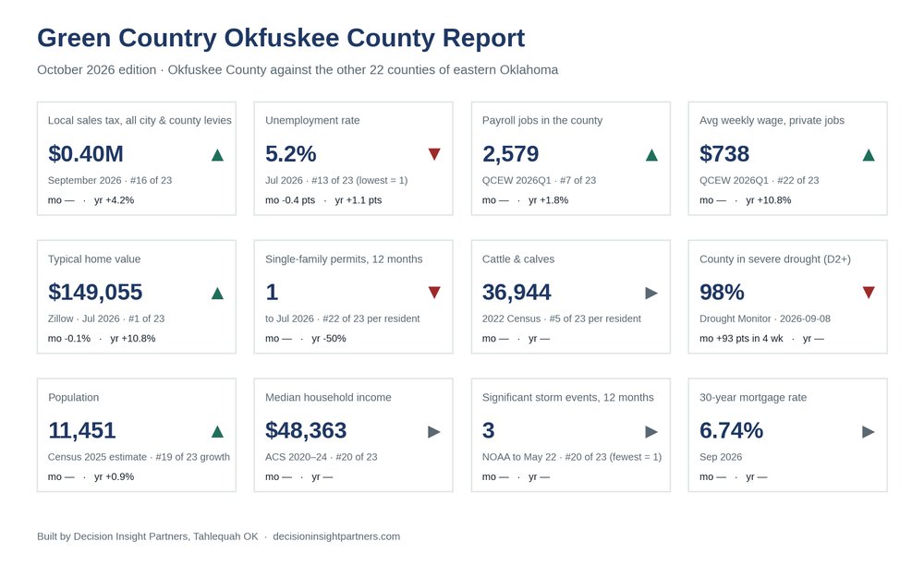Viewport: 924px width, 565px height.
Task: Click the 'Median household income' label
Action: pyautogui.click(x=328, y=397)
